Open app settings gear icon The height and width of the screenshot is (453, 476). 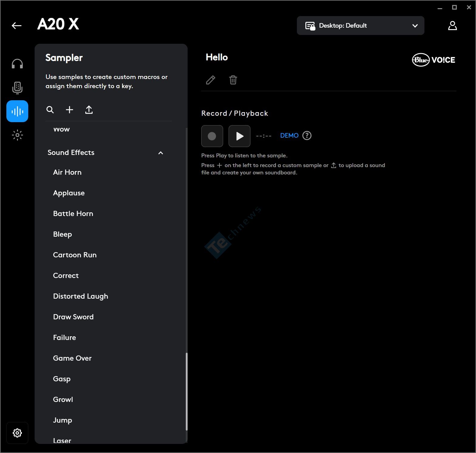pyautogui.click(x=17, y=433)
